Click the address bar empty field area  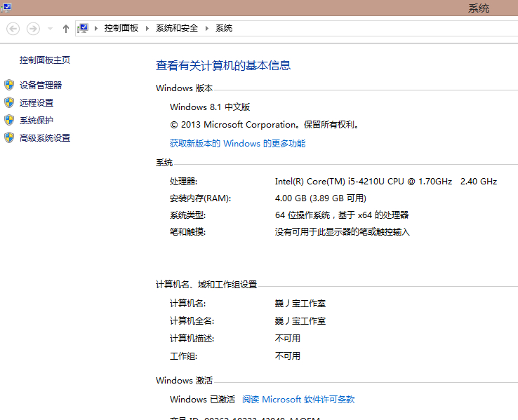click(x=375, y=28)
